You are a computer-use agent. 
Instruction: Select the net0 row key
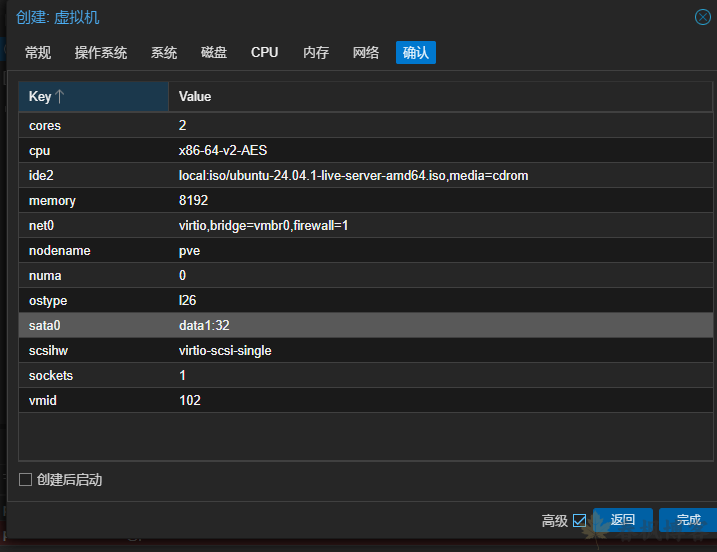(41, 225)
